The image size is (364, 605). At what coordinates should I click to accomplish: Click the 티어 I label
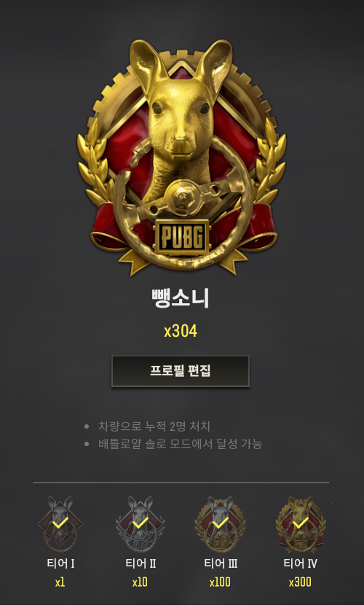pyautogui.click(x=60, y=563)
